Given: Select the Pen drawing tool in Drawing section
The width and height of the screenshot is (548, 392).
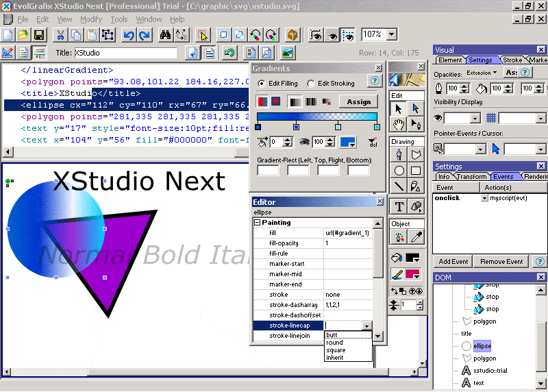Looking at the screenshot, I should 399,155.
